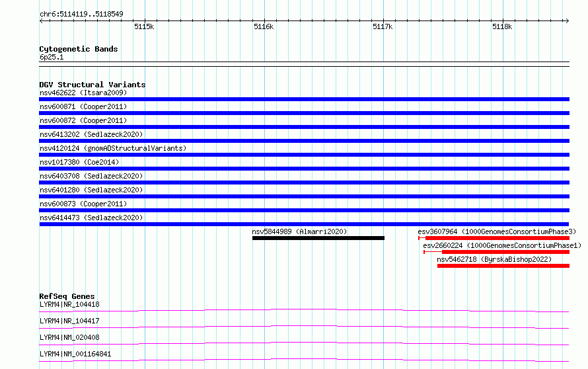Click variant label nsv462622 (Itsara2009)
This screenshot has width=588, height=369.
(x=83, y=93)
